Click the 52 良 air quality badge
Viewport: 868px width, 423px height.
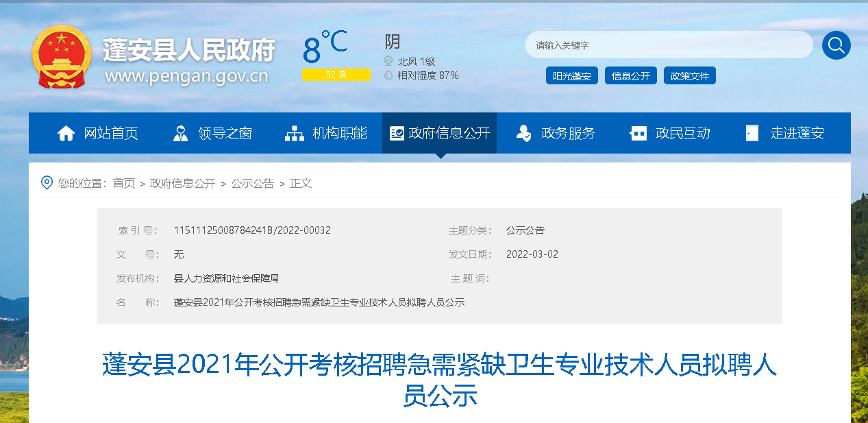[336, 74]
